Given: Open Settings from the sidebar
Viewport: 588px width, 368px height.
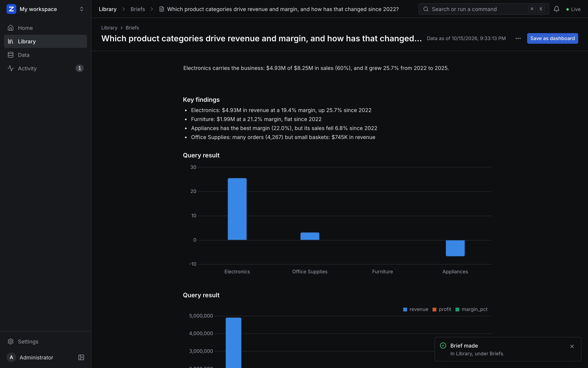Looking at the screenshot, I should tap(46, 341).
